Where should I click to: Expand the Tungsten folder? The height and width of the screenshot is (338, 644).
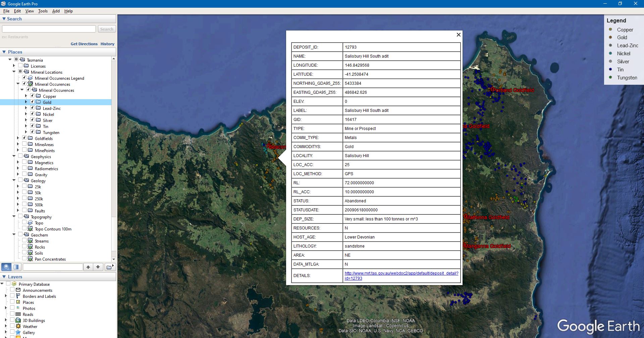pyautogui.click(x=26, y=132)
